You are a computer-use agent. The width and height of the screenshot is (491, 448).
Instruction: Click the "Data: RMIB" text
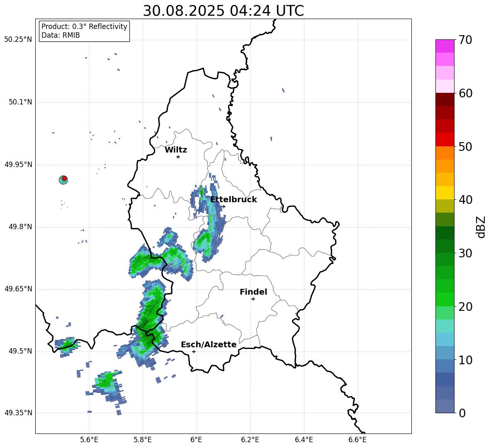point(61,35)
